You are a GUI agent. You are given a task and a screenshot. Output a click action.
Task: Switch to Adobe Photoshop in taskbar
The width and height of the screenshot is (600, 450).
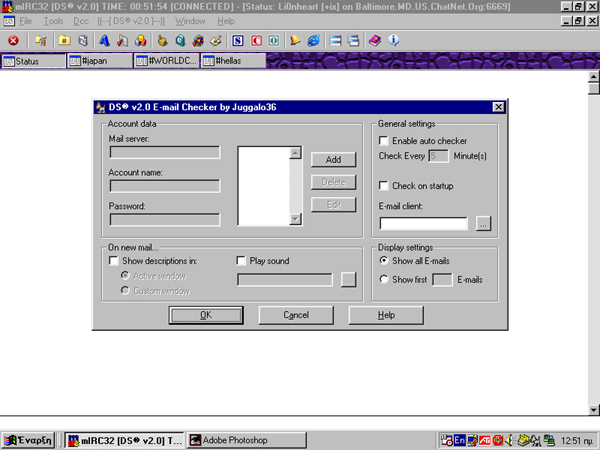tap(247, 440)
